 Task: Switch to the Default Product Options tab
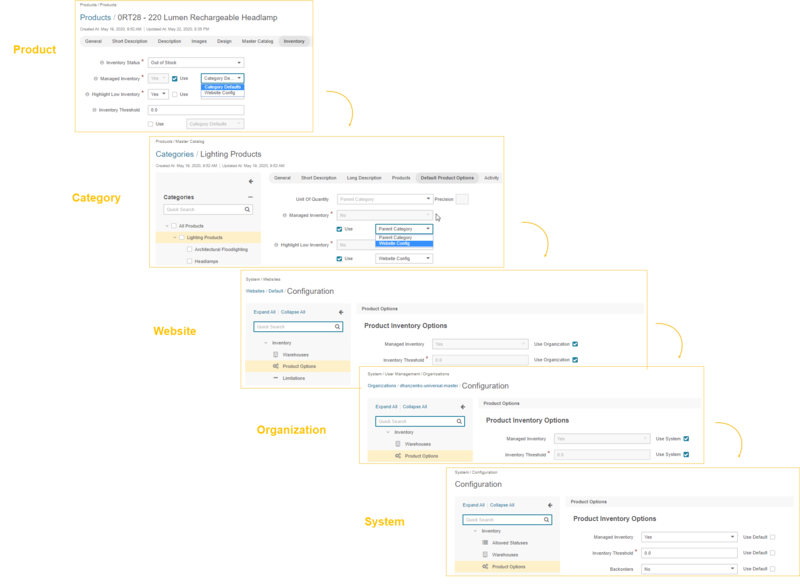(447, 177)
